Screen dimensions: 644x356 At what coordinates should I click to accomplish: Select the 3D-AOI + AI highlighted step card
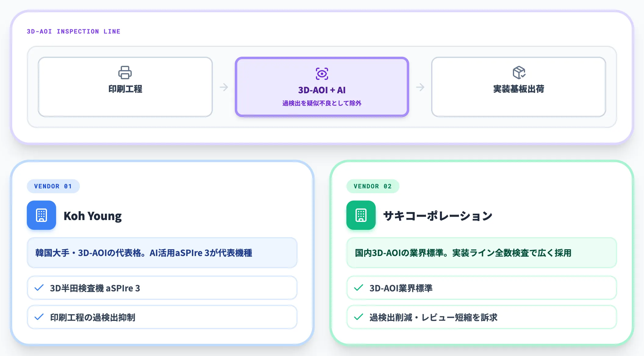322,87
